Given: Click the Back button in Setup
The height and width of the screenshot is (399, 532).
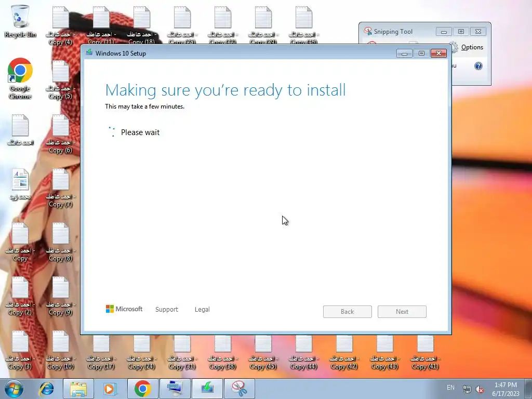Looking at the screenshot, I should [x=348, y=312].
